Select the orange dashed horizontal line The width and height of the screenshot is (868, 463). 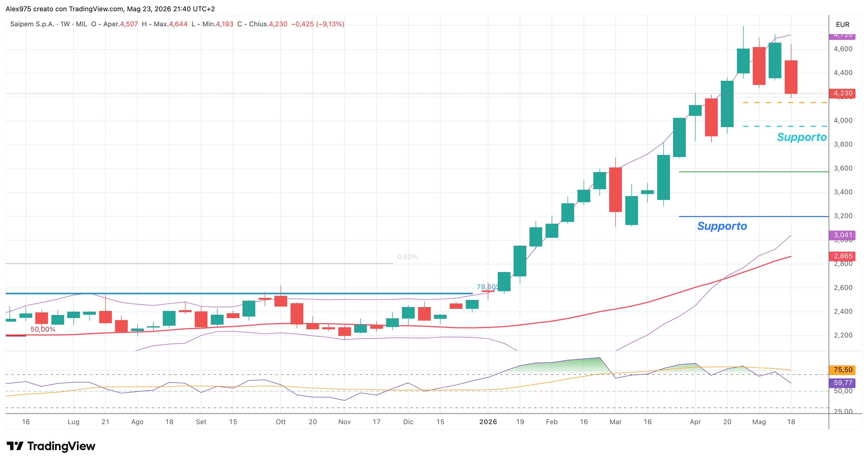(785, 102)
